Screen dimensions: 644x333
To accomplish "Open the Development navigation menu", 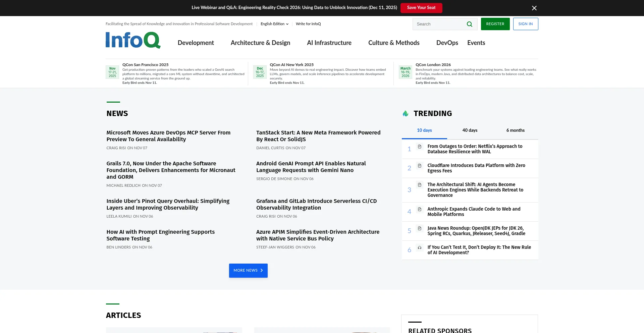I will pos(196,43).
